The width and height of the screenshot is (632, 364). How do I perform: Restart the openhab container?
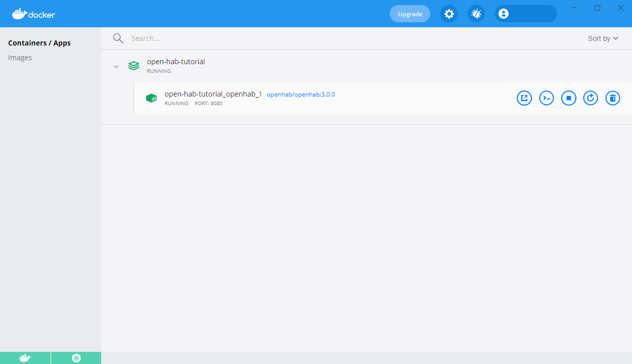(591, 98)
